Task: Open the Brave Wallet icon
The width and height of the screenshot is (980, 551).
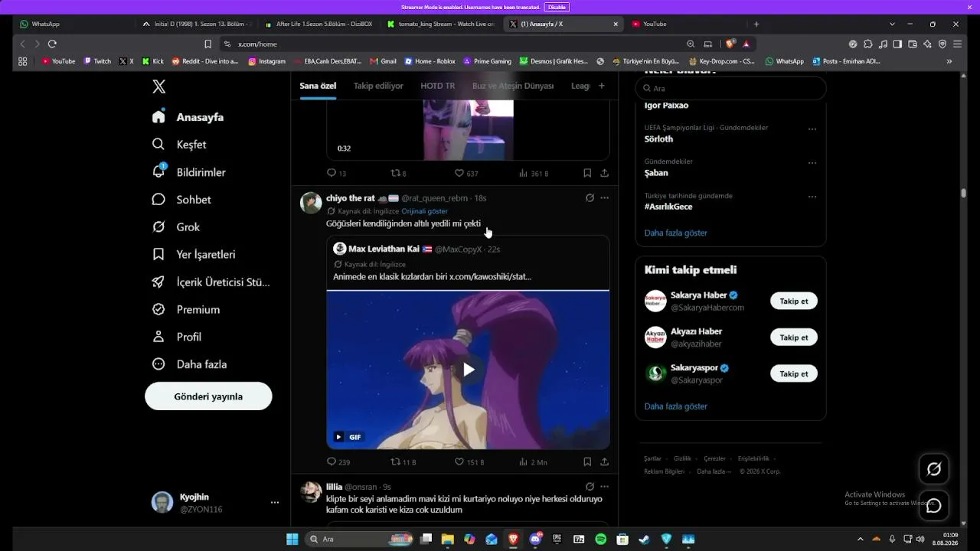Action: 913,44
